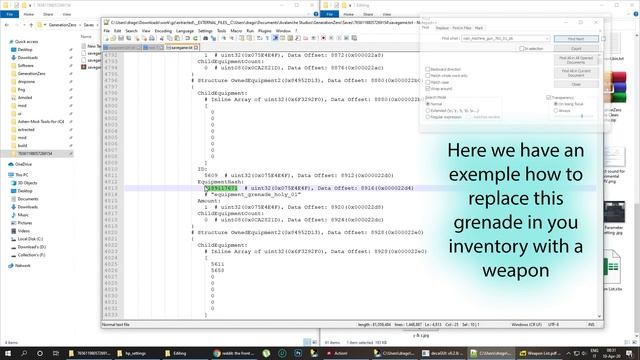Select the Regular expression radio button
Image resolution: width=640 pixels, height=360 pixels.
428,117
